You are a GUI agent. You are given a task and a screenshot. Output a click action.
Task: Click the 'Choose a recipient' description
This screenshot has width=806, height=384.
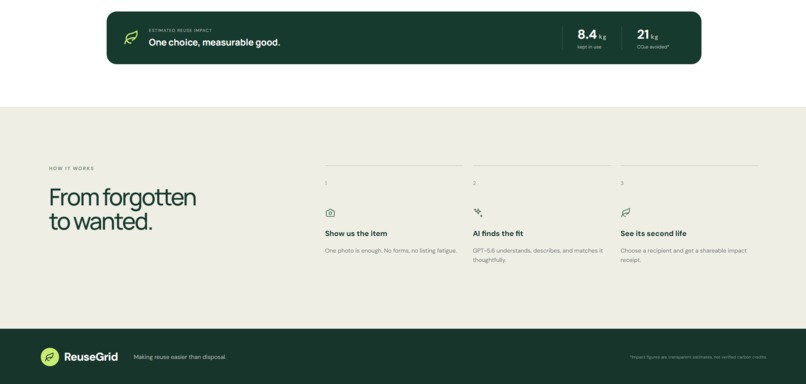pos(684,255)
